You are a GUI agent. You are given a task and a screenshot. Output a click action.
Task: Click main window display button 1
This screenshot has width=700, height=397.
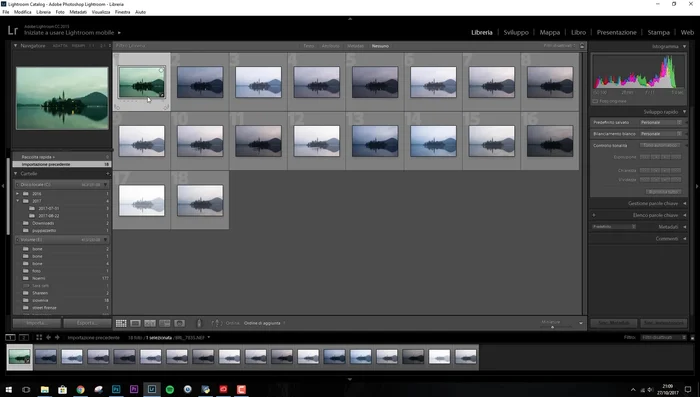[x=10, y=338]
